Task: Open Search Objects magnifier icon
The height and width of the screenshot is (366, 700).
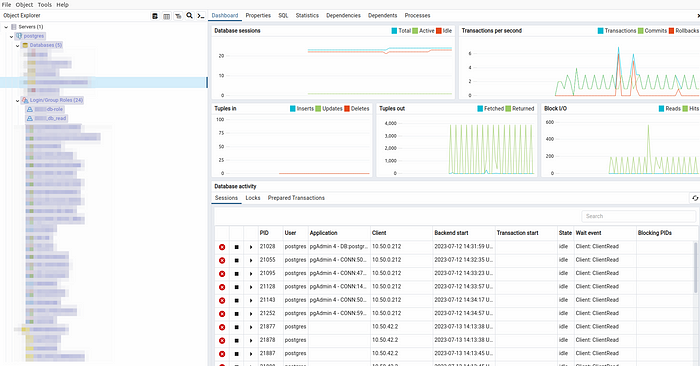Action: click(x=189, y=16)
